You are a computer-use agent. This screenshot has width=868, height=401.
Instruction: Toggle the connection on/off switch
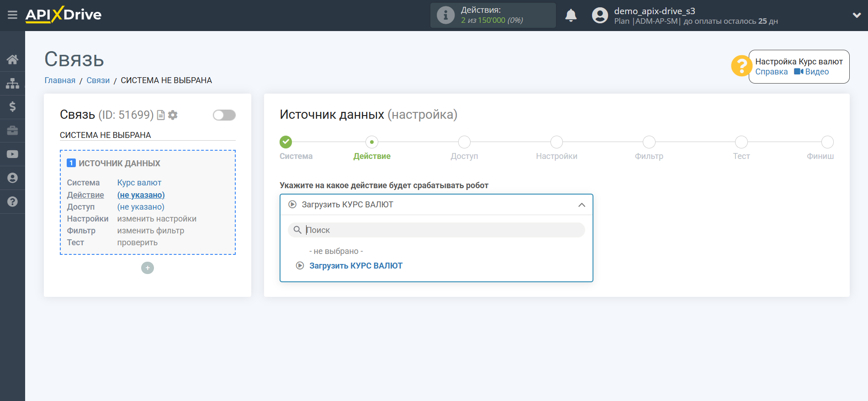click(x=224, y=115)
